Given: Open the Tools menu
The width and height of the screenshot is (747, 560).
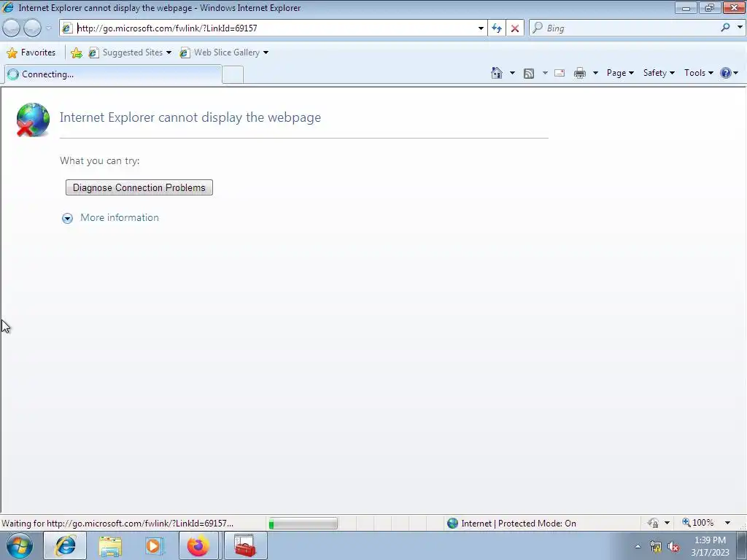Looking at the screenshot, I should coord(698,73).
